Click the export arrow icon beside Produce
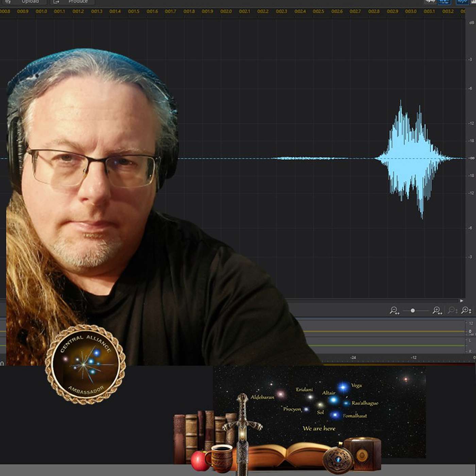 pyautogui.click(x=56, y=2)
